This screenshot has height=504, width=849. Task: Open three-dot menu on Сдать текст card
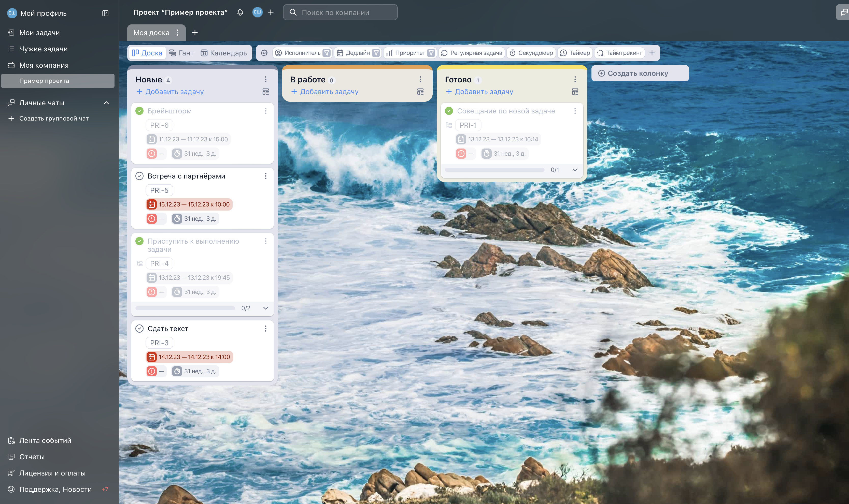(266, 329)
